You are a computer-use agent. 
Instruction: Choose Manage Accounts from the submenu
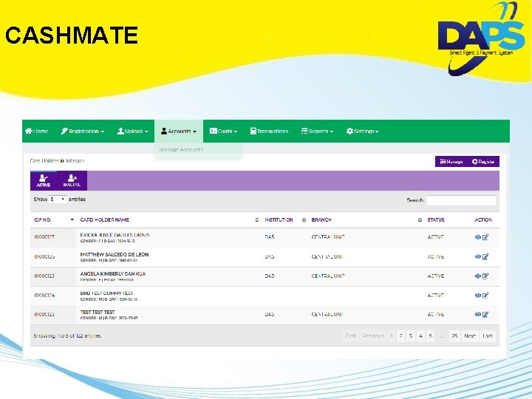coord(181,149)
